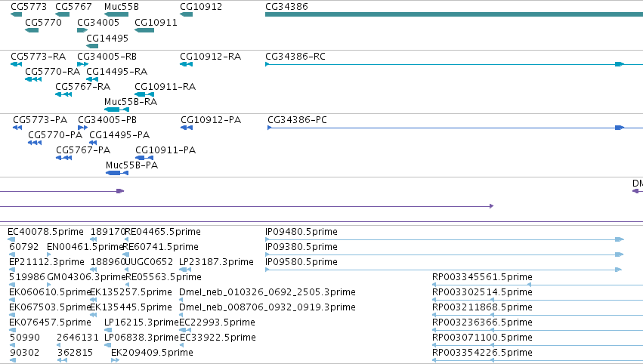Screen dimensions: 643x364
Task: Click the Muc55B gene feature
Action: point(116,14)
